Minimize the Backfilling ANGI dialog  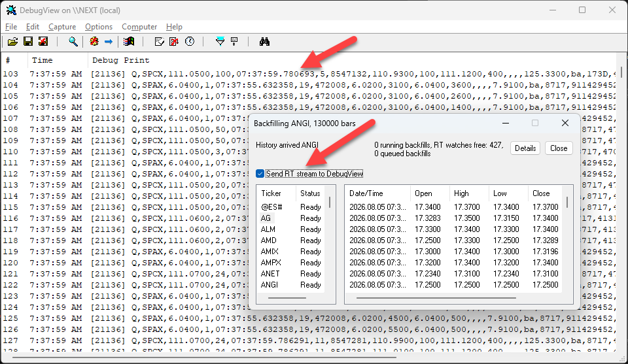(506, 124)
